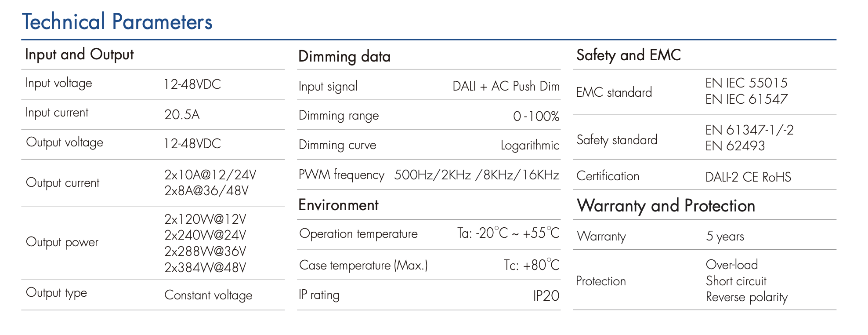
Task: Select the DALI-2 CE RoHS certification value
Action: 748,177
